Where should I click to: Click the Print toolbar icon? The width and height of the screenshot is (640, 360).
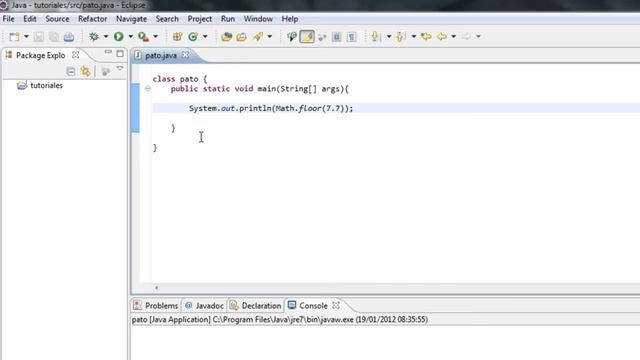click(69, 37)
